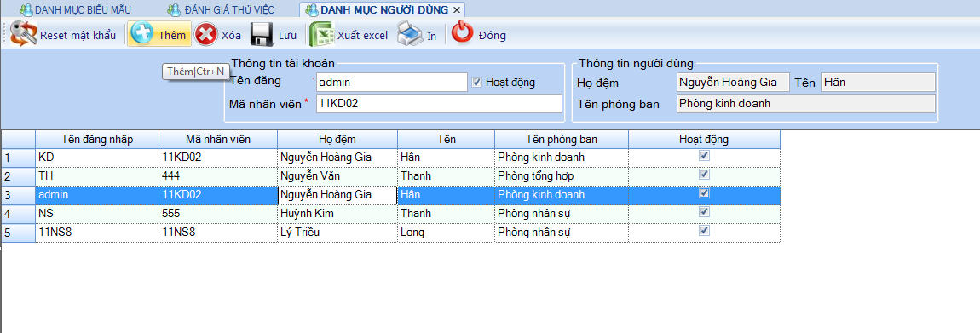Toggle Hoạt động checkbox for TH row
The image size is (980, 333).
coord(705,175)
